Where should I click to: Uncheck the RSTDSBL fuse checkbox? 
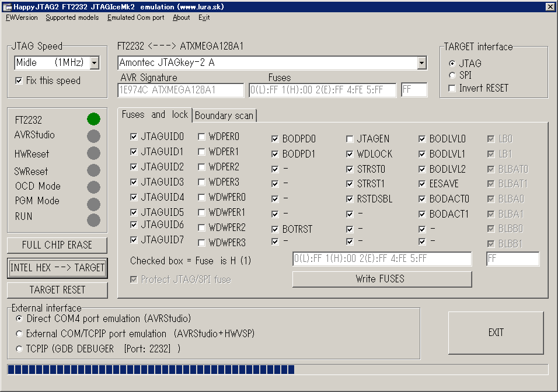click(x=350, y=199)
